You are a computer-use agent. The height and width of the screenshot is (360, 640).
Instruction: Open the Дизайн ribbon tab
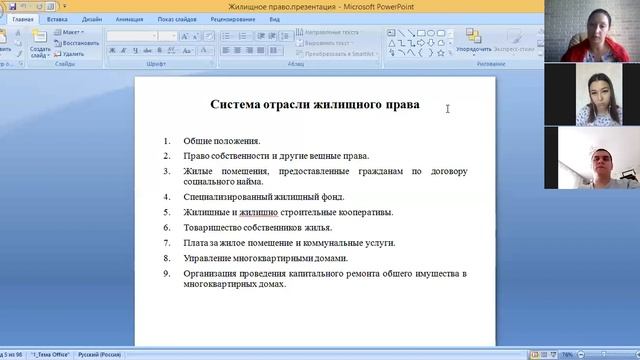(92, 19)
